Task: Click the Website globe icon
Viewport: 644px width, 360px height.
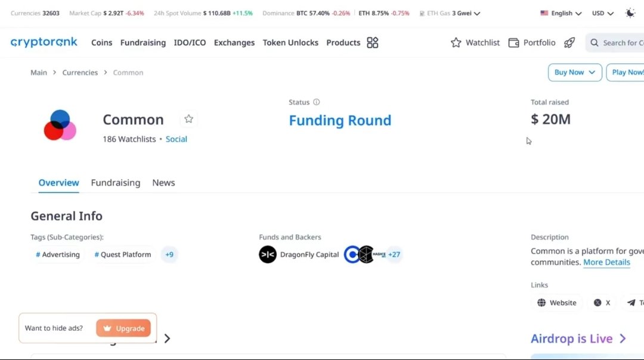Action: pos(541,303)
